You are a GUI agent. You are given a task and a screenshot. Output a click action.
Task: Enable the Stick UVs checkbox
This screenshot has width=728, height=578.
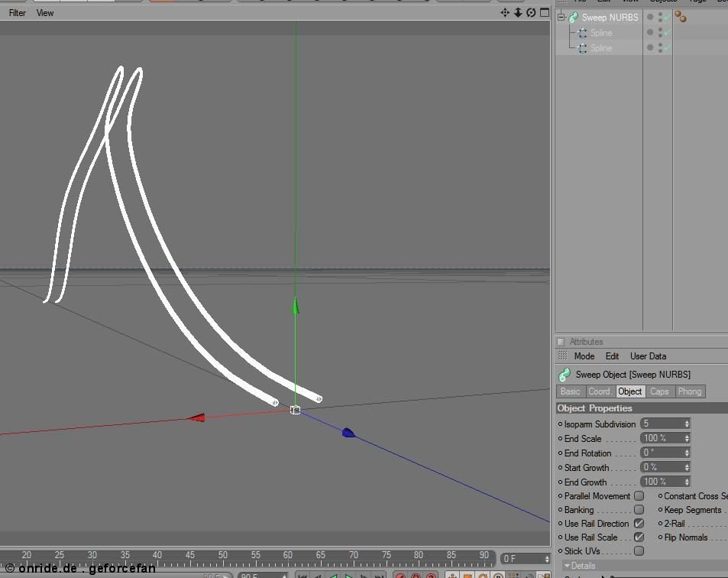639,551
